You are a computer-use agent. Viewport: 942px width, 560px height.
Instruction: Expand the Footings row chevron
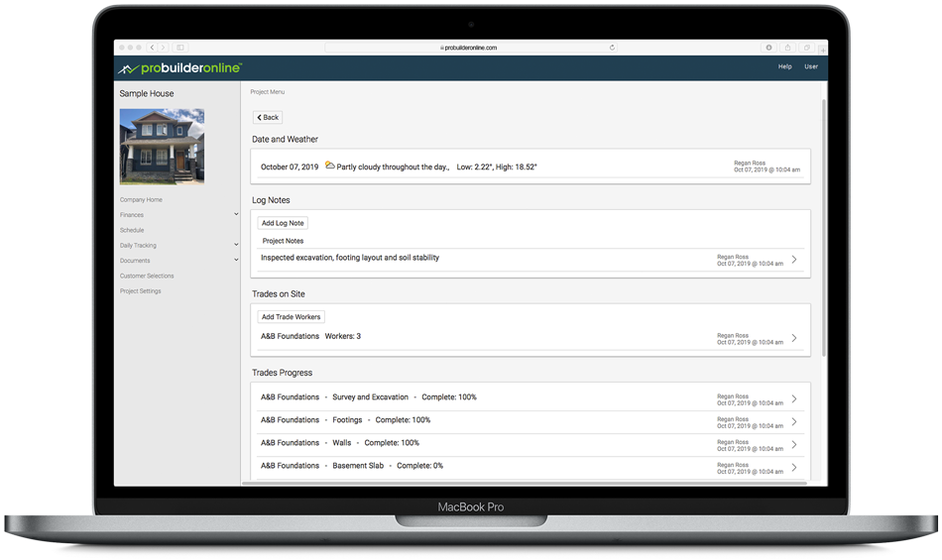(794, 422)
